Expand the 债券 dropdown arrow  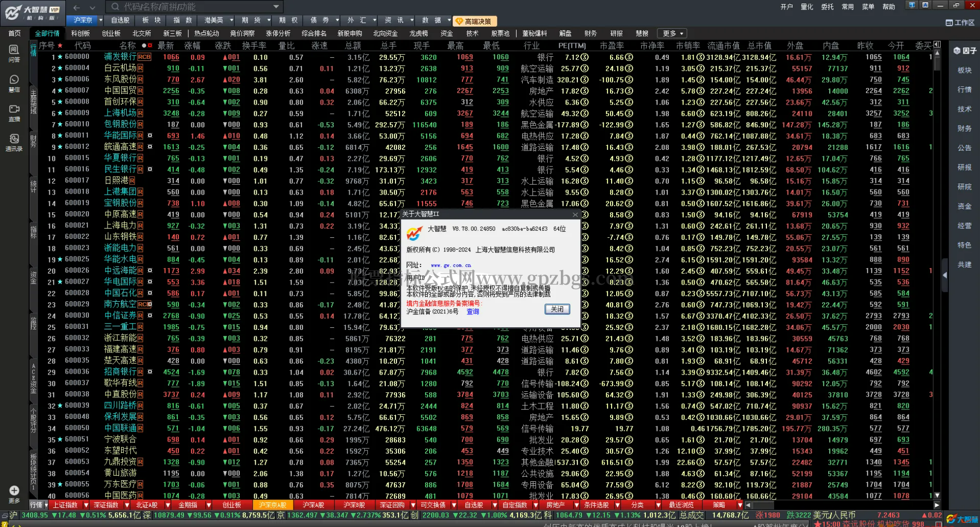click(337, 21)
